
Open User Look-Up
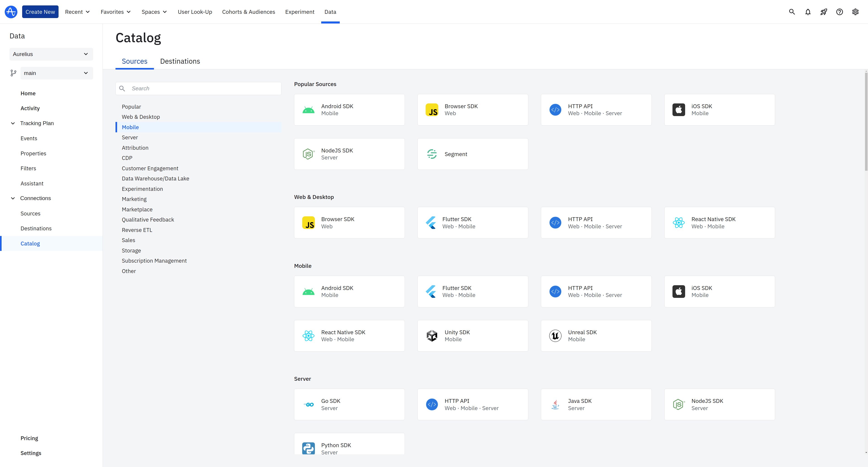(x=195, y=12)
